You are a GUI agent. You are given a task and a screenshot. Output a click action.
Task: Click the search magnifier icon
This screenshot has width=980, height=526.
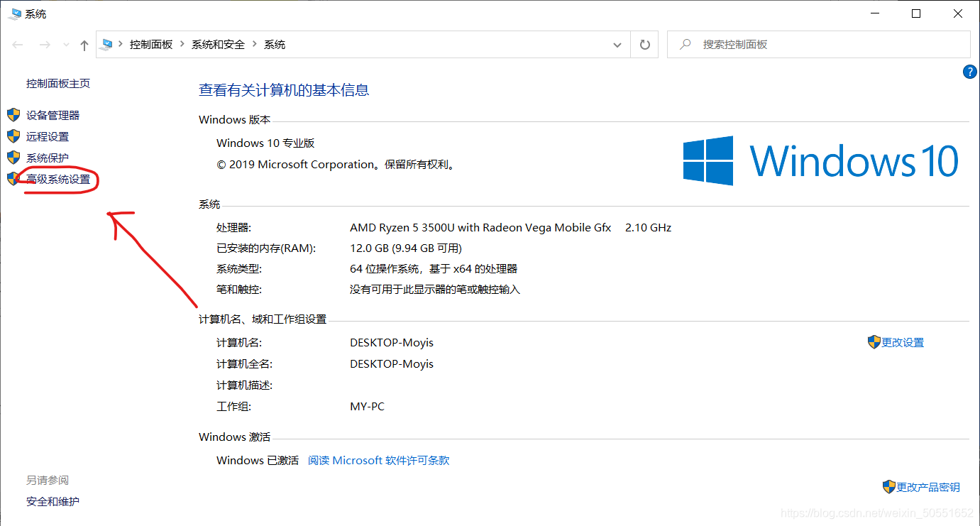[x=686, y=44]
